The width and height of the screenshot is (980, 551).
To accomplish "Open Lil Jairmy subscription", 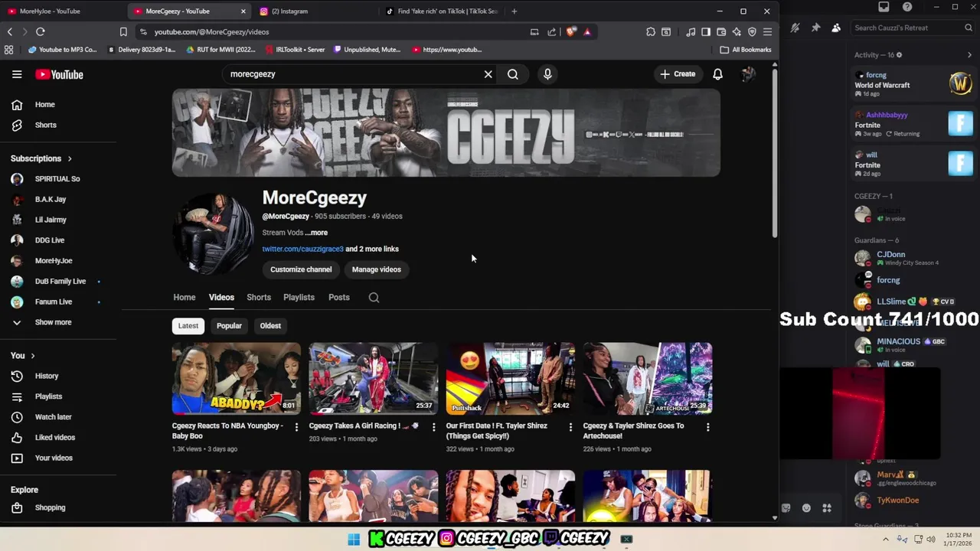I will [x=51, y=220].
